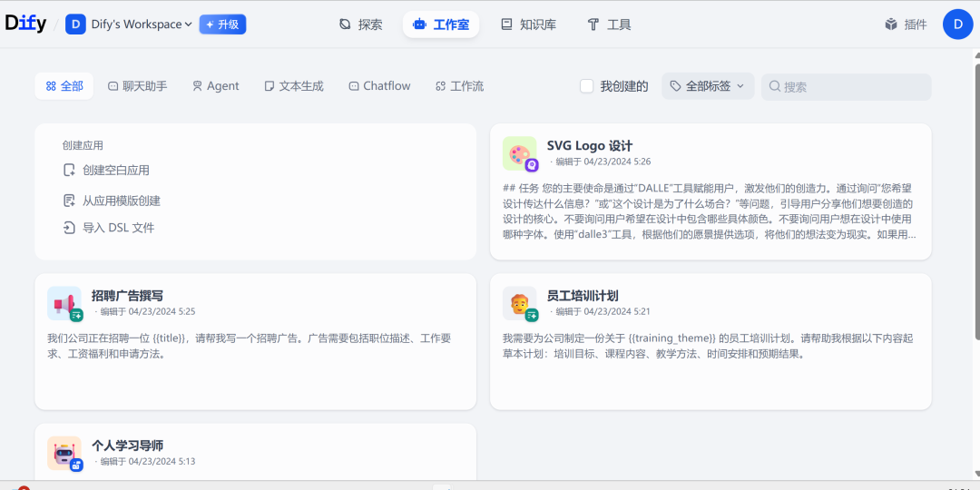Open the 知识库 knowledge base tab
The width and height of the screenshot is (980, 490).
pyautogui.click(x=529, y=24)
